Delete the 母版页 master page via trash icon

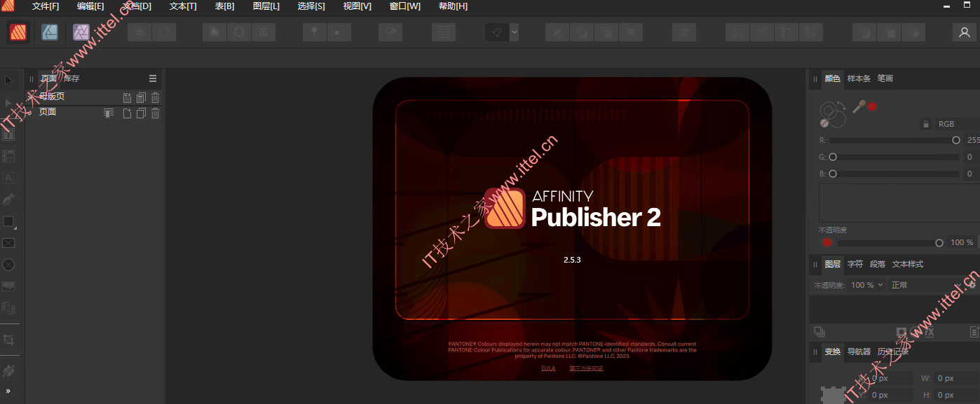coord(154,97)
